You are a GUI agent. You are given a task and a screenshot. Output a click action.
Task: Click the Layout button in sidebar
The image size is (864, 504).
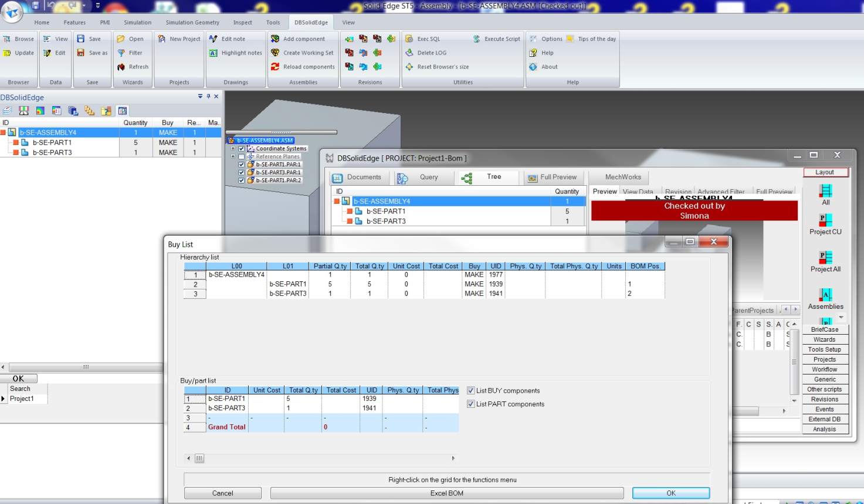pos(824,172)
